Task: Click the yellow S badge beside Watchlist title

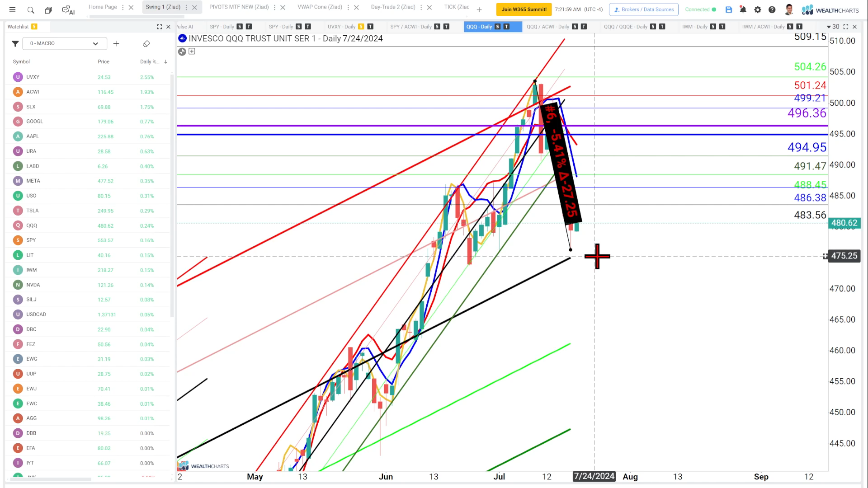Action: 34,27
